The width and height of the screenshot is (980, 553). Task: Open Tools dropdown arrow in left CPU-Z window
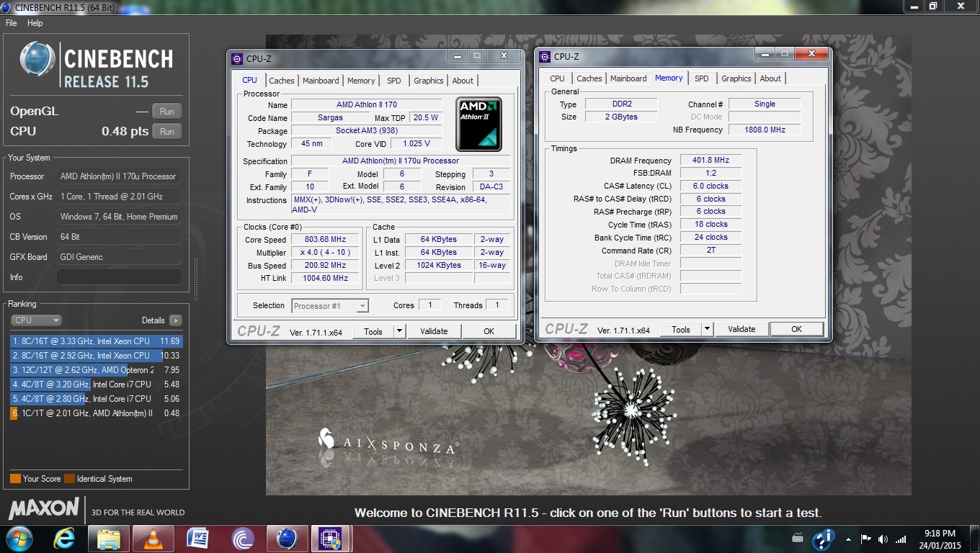pos(399,331)
